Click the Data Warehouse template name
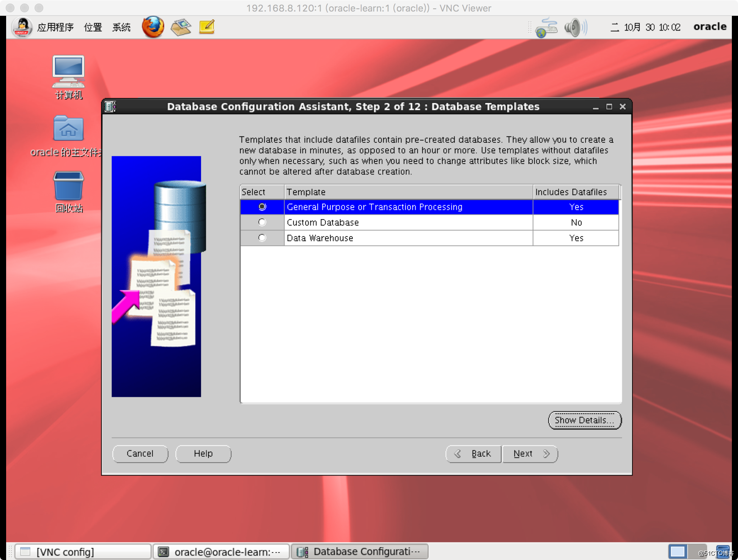 point(320,238)
